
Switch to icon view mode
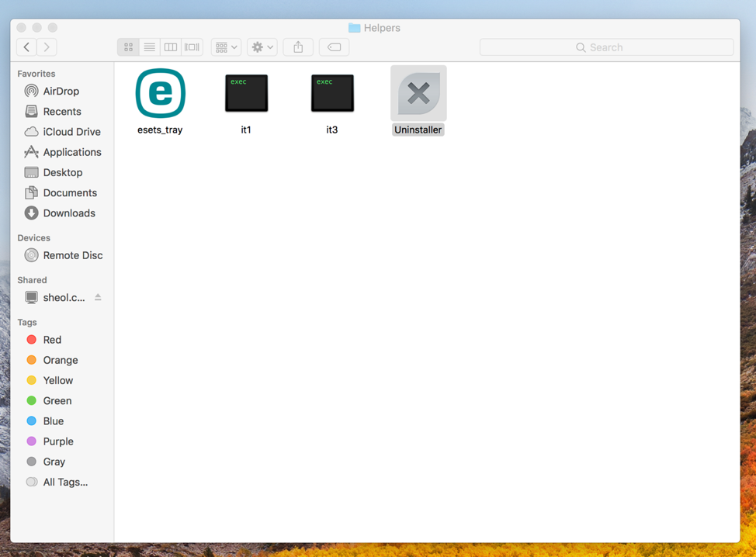pos(128,47)
